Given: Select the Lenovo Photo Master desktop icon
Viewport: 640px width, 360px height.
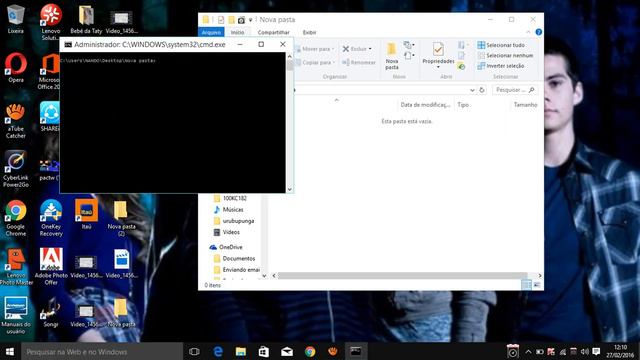Looking at the screenshot, I should 16,267.
